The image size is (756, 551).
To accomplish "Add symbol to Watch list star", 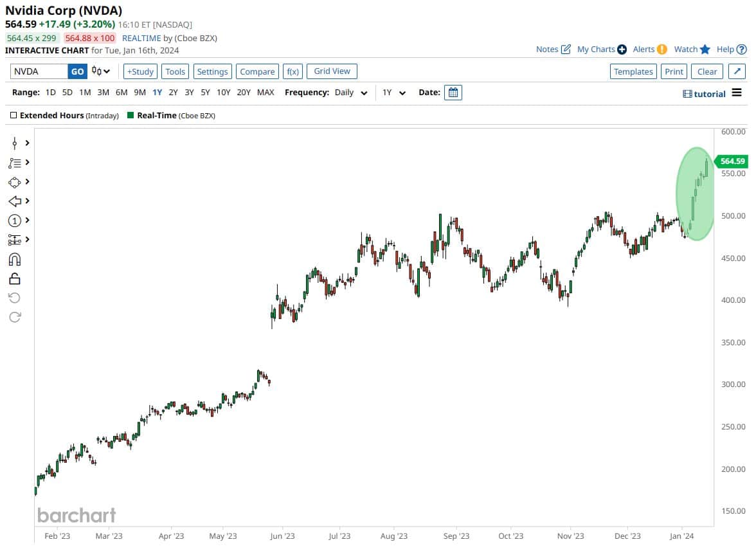I will coord(704,49).
